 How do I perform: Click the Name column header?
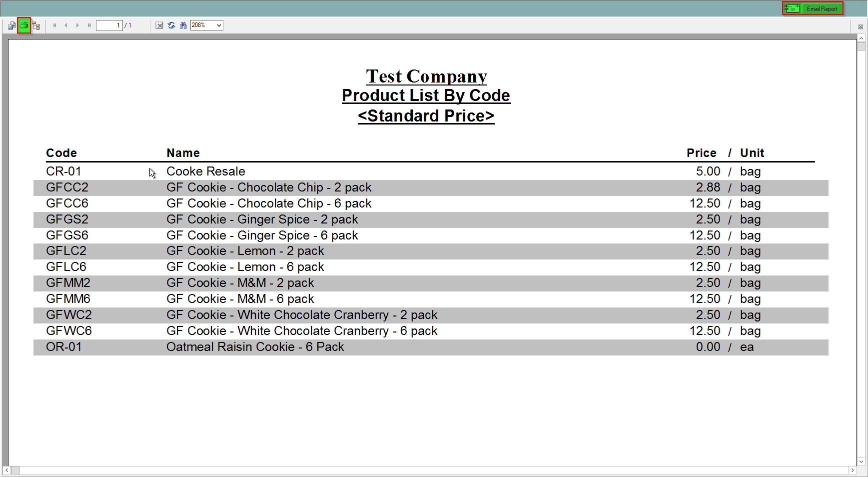click(183, 153)
